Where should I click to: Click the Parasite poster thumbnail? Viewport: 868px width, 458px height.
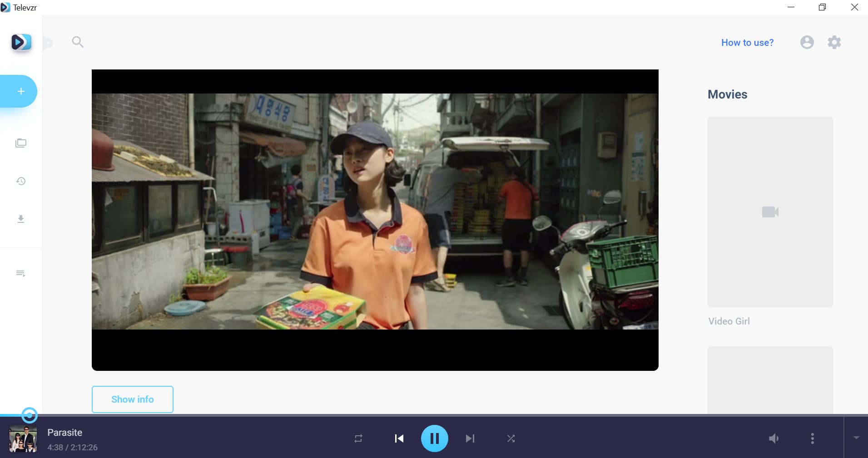(x=23, y=439)
